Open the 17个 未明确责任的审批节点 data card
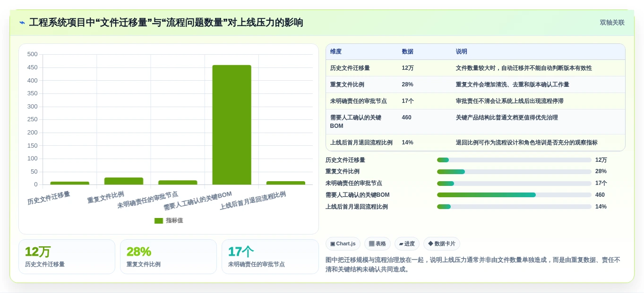 270,257
